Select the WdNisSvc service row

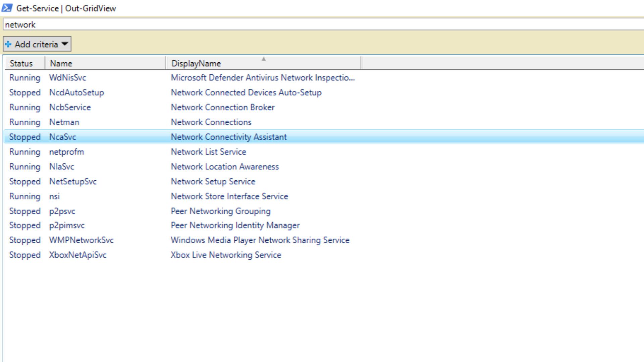324,77
